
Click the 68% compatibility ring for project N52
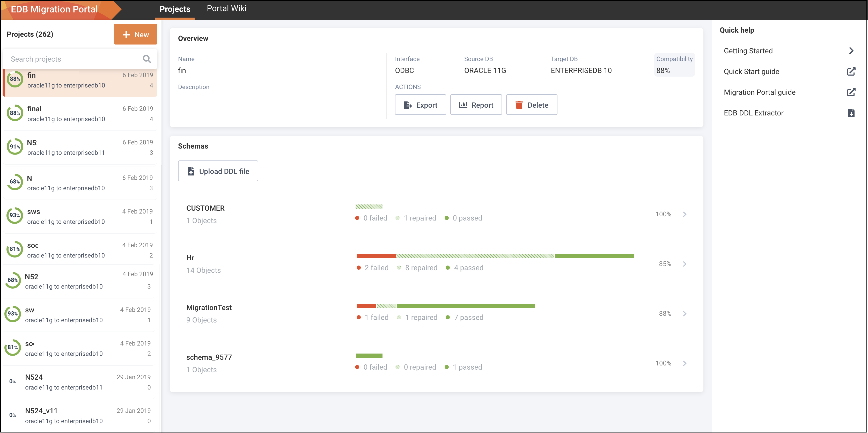(x=13, y=280)
